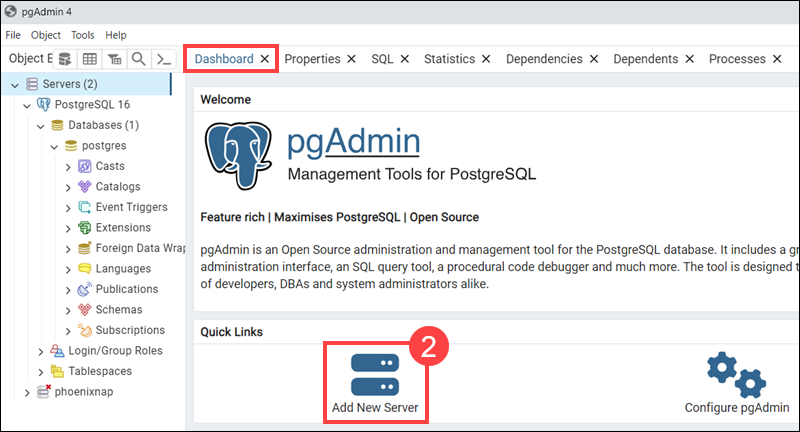Click the Configure pgAdmin label

tap(737, 408)
